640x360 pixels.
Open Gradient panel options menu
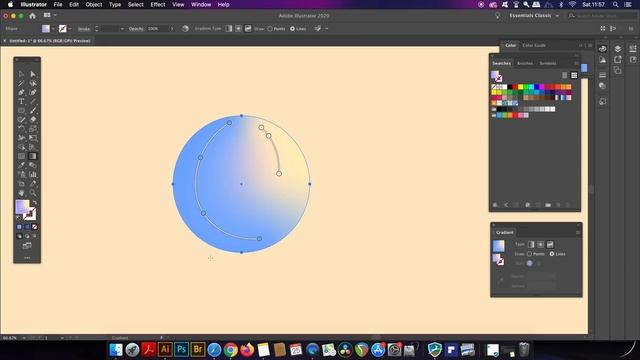(578, 232)
